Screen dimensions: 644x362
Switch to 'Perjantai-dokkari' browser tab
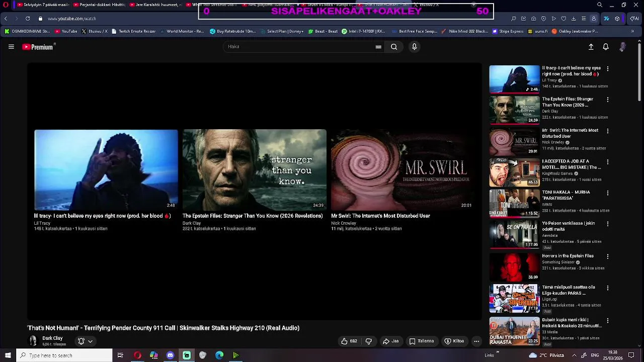tap(99, 5)
